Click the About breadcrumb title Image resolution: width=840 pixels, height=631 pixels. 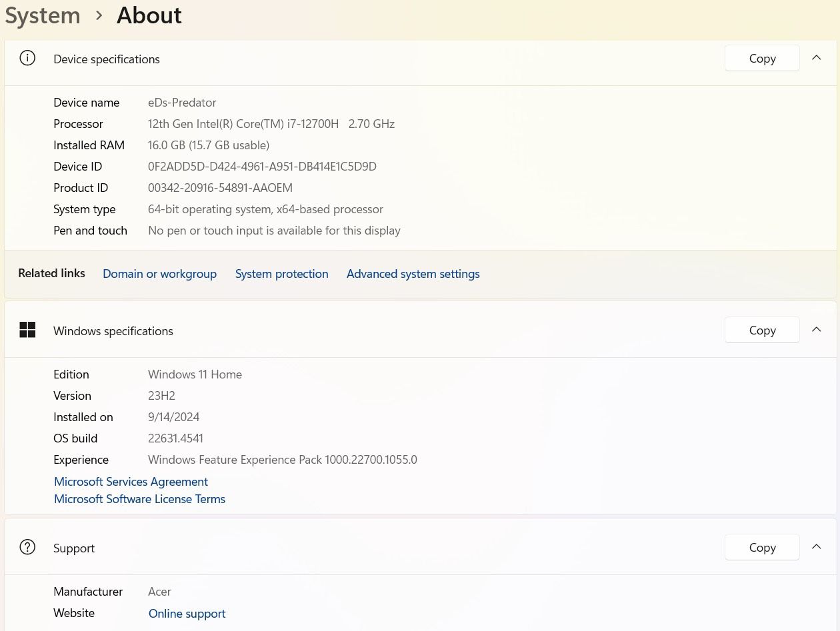click(149, 15)
